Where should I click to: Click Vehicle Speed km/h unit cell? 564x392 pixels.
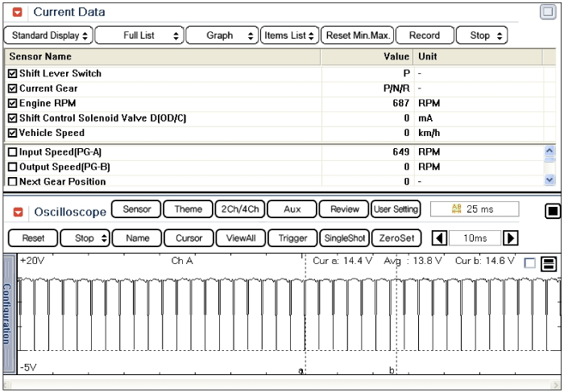point(429,133)
